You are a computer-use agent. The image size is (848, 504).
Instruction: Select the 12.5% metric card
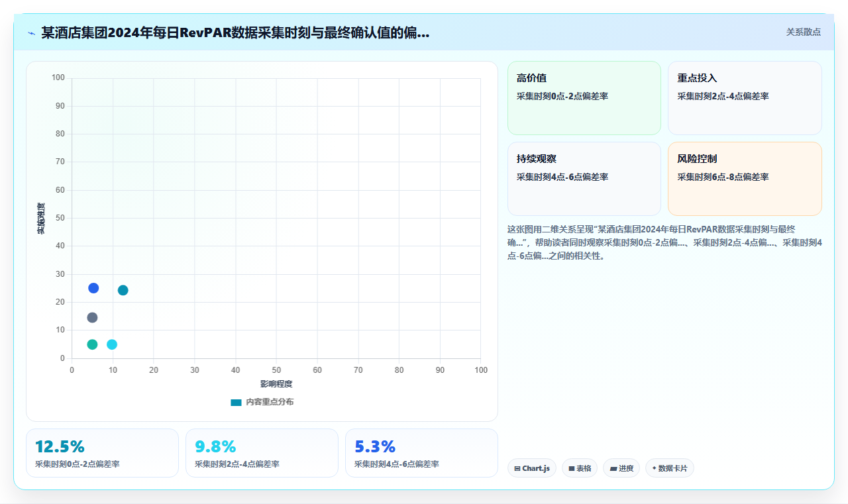point(102,453)
